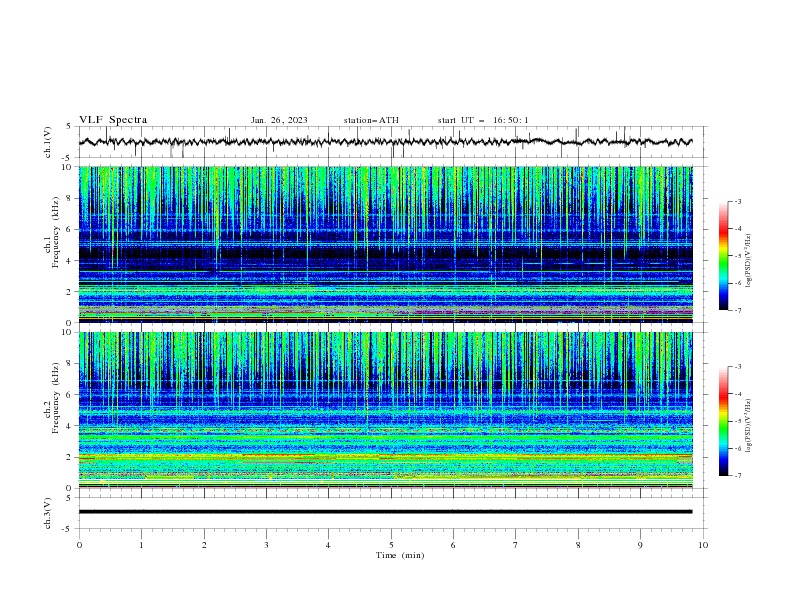Click the "-4" tick on ch.2 colorbar

(737, 394)
